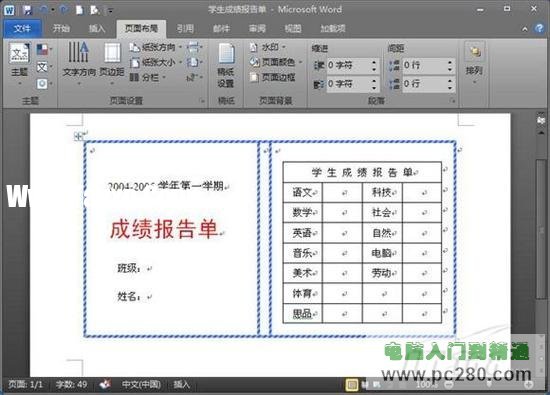The image size is (550, 395).
Task: Open theme fonts dropdown
Action: click(44, 67)
